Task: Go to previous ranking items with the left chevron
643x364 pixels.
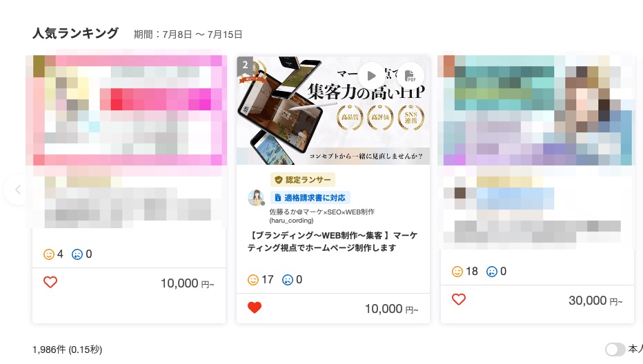Action: tap(18, 190)
